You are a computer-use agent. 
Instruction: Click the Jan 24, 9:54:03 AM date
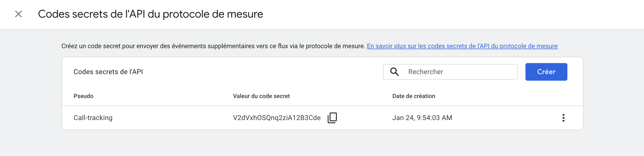click(422, 118)
